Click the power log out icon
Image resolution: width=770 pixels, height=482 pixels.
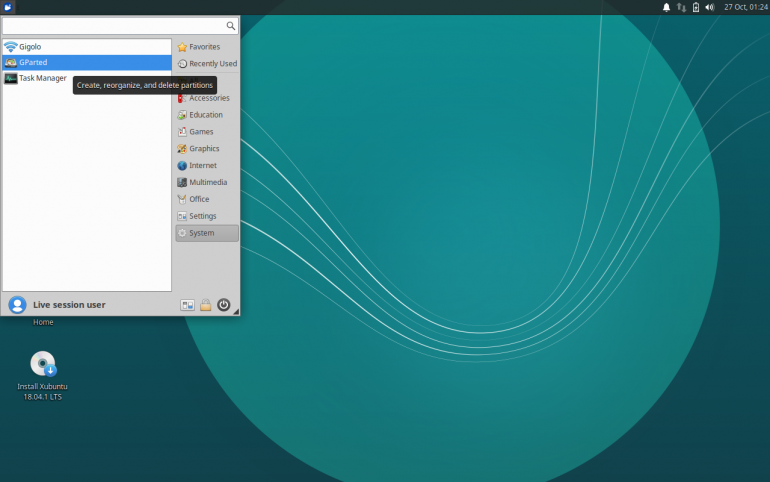[224, 305]
